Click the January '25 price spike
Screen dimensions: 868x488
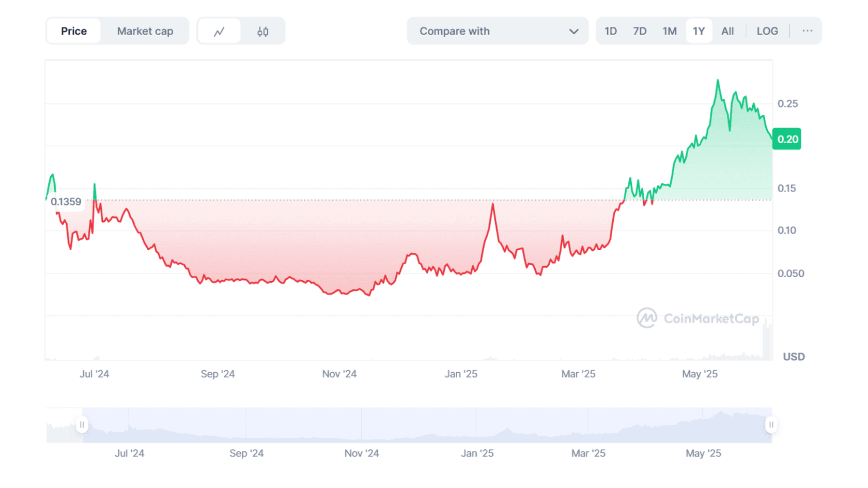tap(493, 204)
